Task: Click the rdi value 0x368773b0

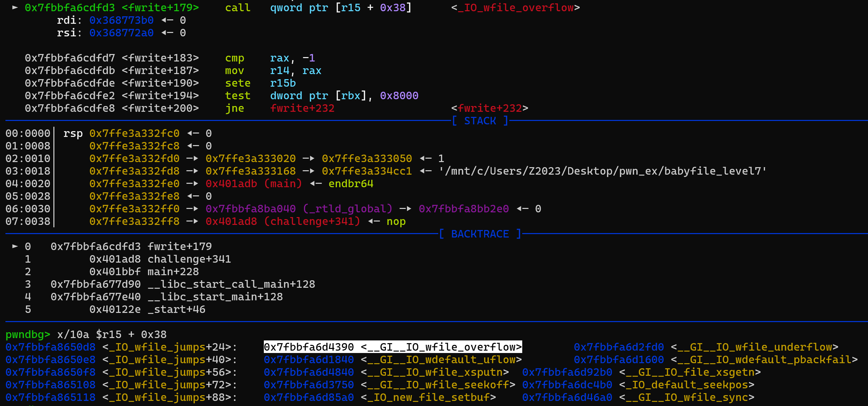Action: tap(121, 20)
